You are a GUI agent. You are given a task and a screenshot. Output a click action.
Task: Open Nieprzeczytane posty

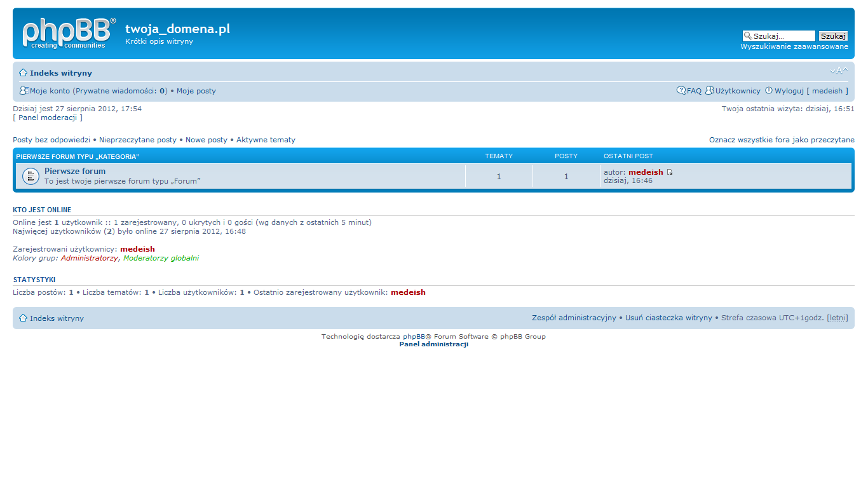[137, 139]
